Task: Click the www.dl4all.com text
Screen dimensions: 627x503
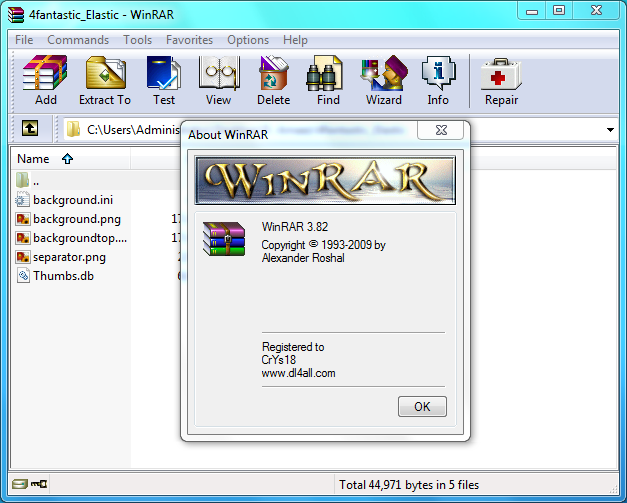Action: point(298,373)
